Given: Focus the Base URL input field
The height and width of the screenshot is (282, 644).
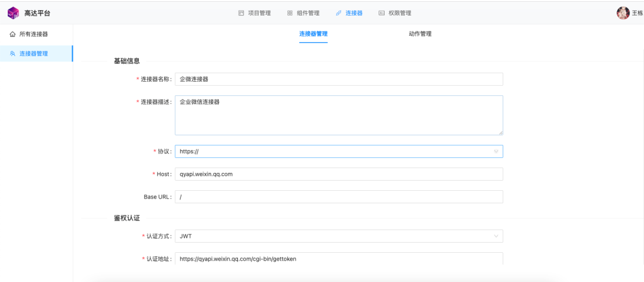Looking at the screenshot, I should pyautogui.click(x=339, y=197).
